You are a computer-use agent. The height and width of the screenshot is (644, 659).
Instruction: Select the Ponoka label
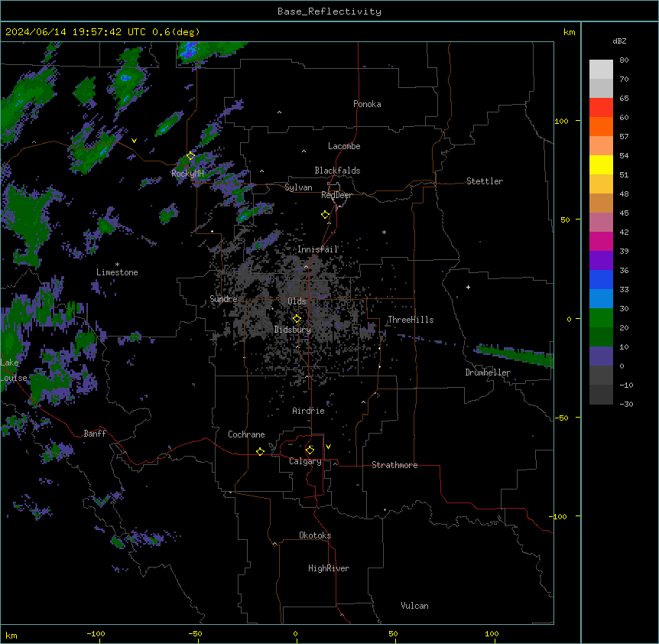(367, 104)
